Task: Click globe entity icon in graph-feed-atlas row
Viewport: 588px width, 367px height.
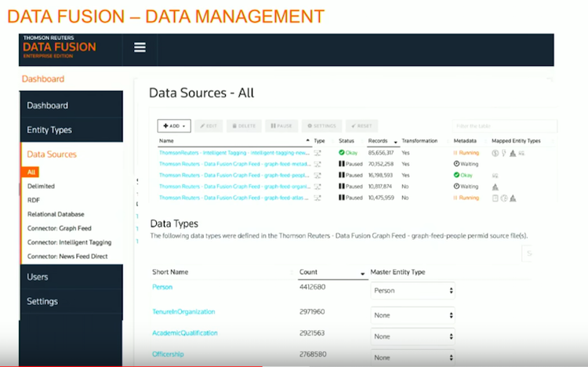Action: [504, 198]
